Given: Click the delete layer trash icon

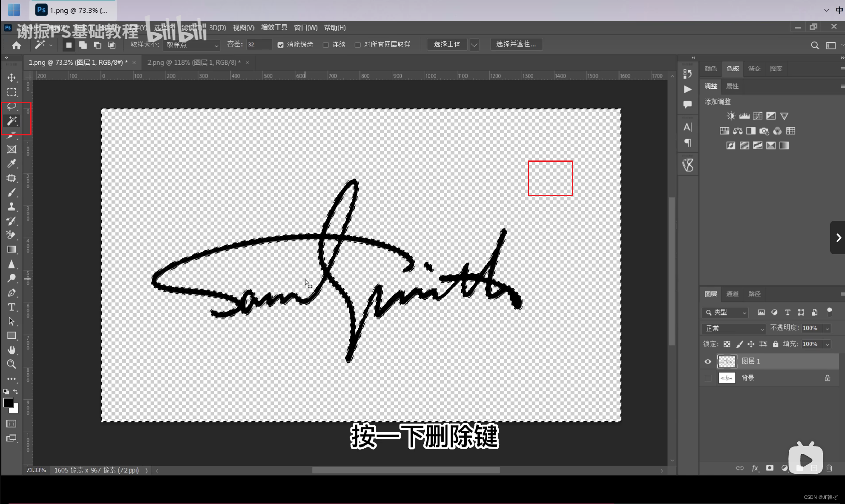Looking at the screenshot, I should point(829,468).
